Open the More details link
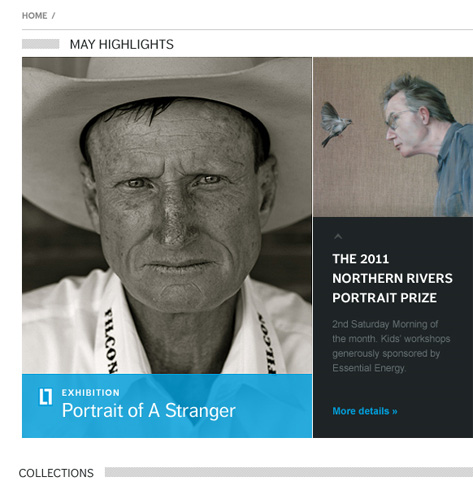 pos(365,411)
